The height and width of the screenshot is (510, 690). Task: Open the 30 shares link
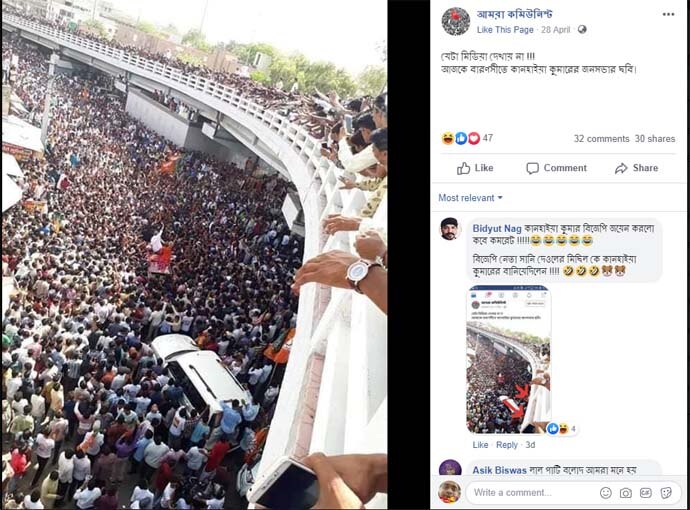[654, 139]
